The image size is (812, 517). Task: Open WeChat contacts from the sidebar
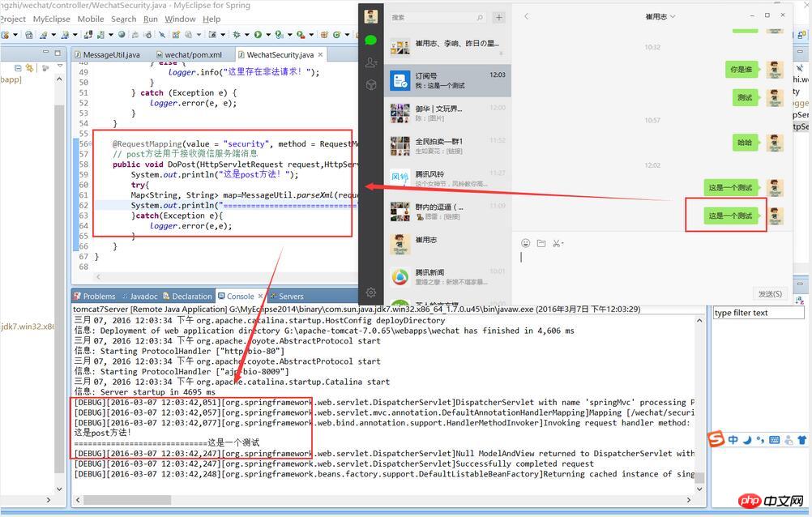(x=371, y=62)
